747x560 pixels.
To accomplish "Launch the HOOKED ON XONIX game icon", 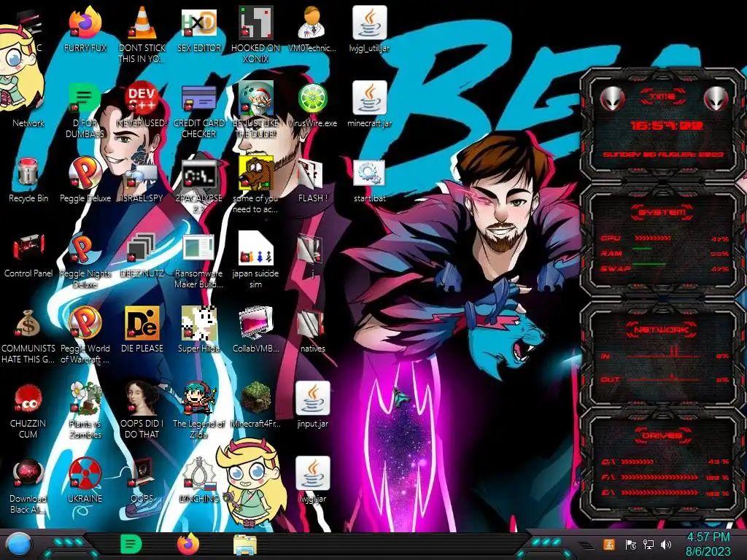I will tap(256, 23).
